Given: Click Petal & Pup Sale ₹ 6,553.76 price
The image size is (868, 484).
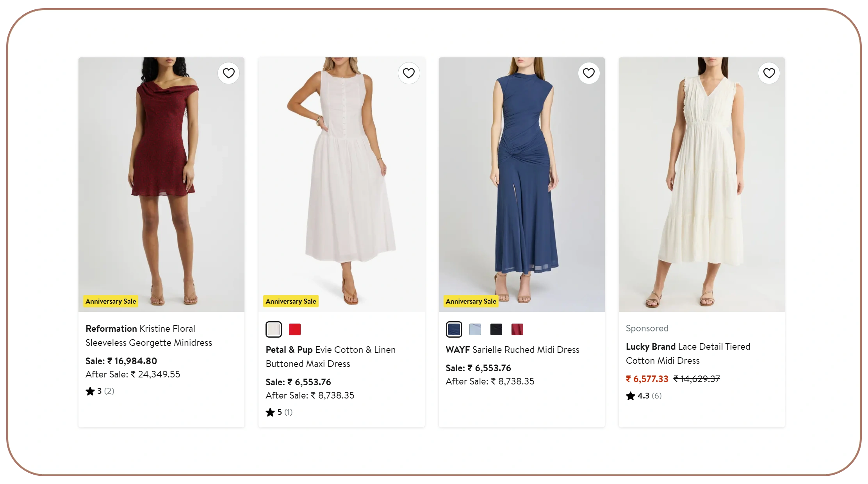Looking at the screenshot, I should click(298, 382).
